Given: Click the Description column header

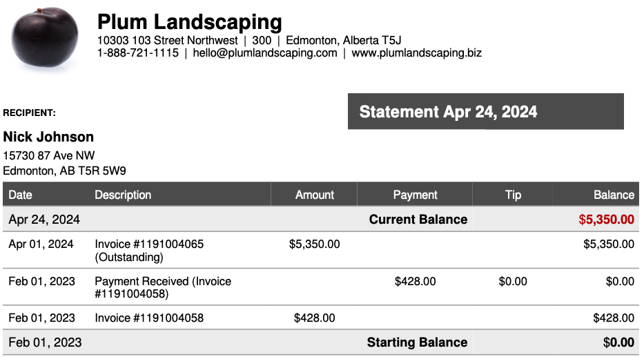Looking at the screenshot, I should pos(123,195).
